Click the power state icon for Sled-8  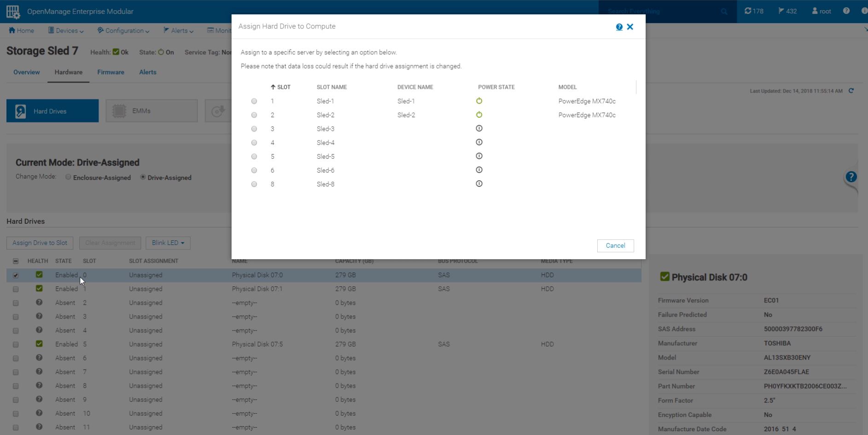479,184
